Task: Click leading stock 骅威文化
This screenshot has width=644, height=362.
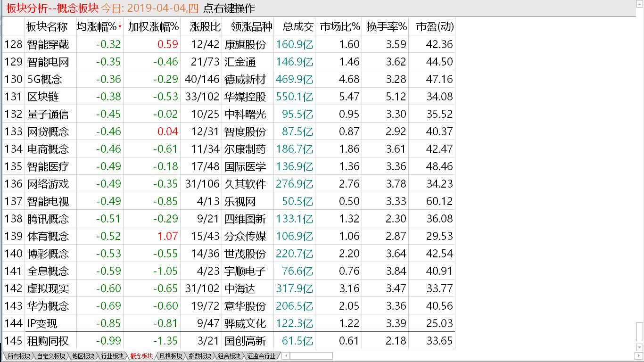Action: click(x=245, y=323)
